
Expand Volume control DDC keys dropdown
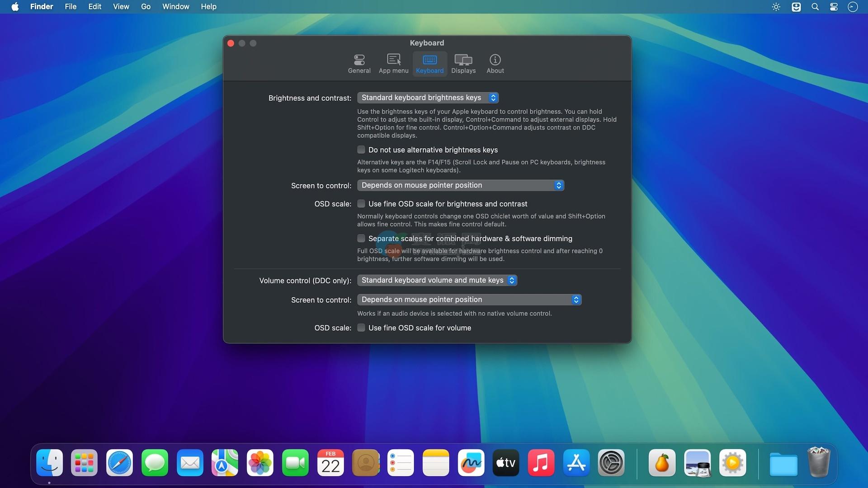[x=437, y=280]
